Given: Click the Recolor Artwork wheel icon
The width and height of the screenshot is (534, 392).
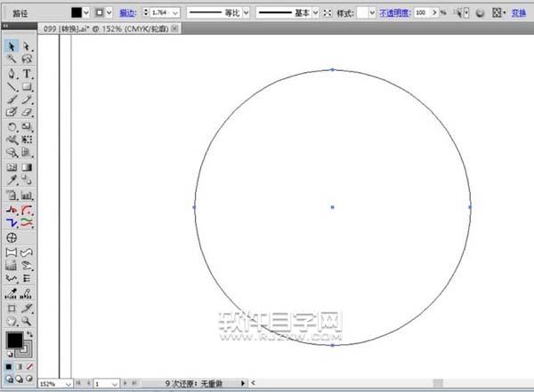Looking at the screenshot, I should pos(479,13).
